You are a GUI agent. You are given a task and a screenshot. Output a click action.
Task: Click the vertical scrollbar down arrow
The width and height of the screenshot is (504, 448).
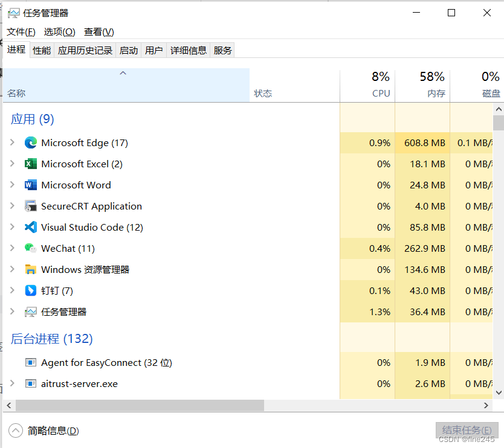point(499,392)
